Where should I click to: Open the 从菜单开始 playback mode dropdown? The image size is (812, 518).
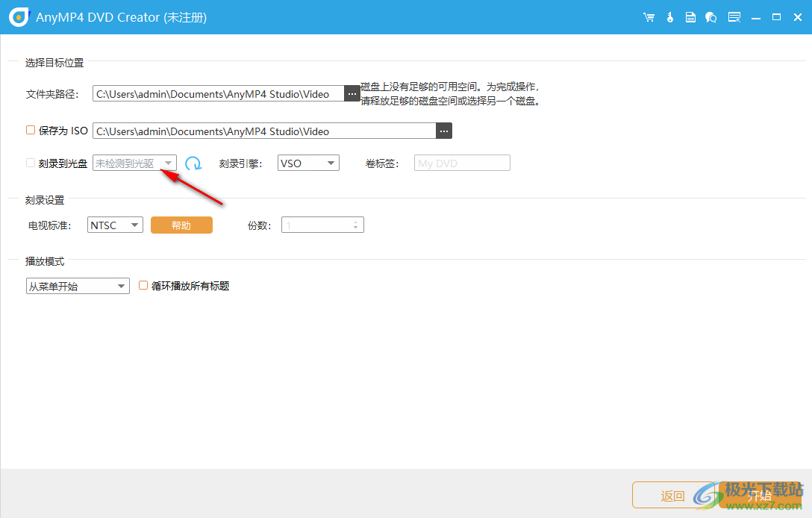(78, 286)
